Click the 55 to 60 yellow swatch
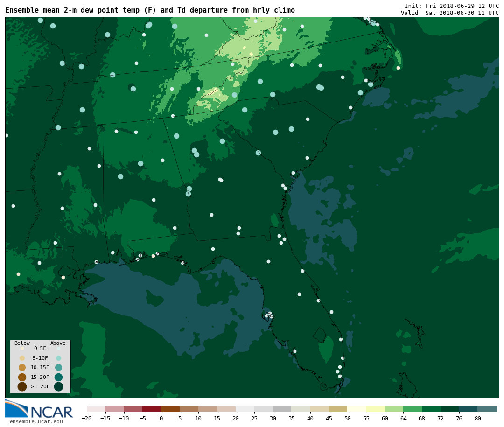The height and width of the screenshot is (427, 504). 375,409
